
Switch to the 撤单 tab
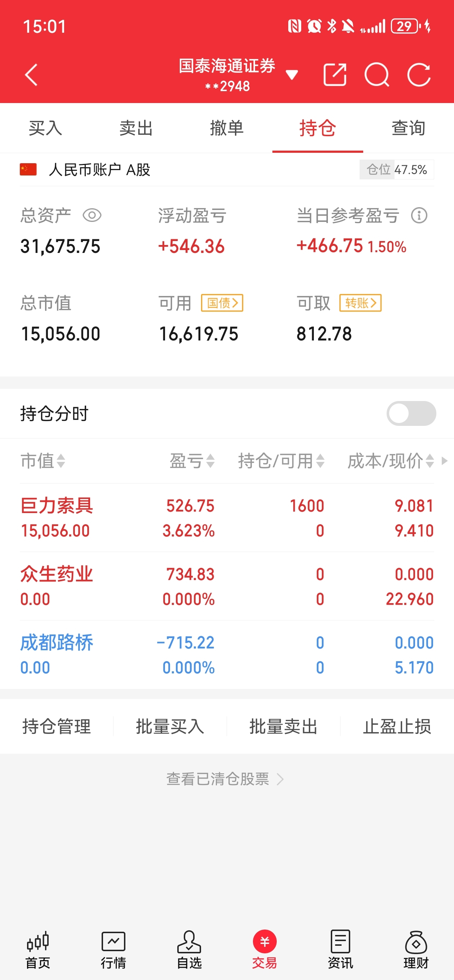tap(227, 128)
